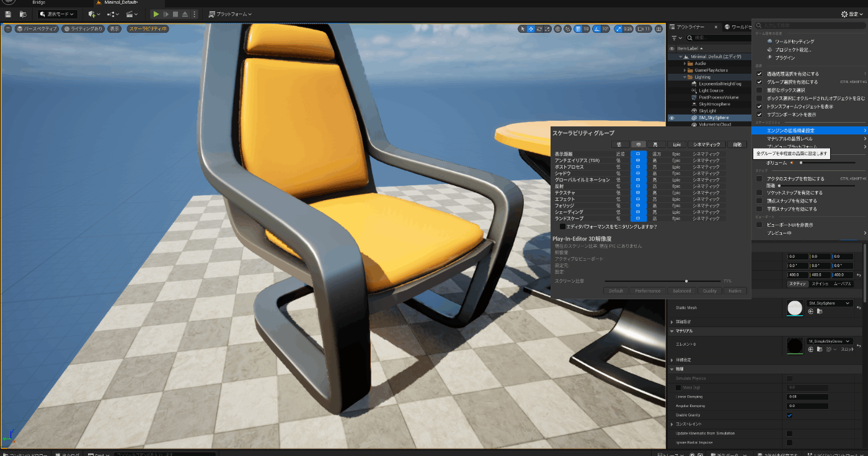Open the パースペクティブ viewport dropdown
Viewport: 868px width, 456px height.
tap(37, 28)
